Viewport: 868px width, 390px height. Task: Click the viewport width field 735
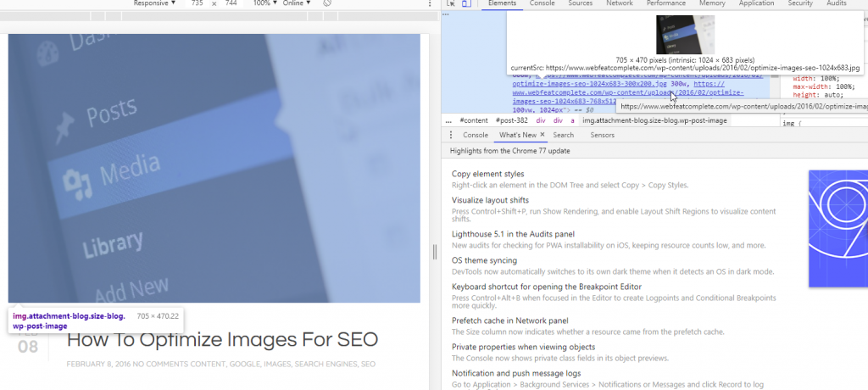pyautogui.click(x=197, y=3)
